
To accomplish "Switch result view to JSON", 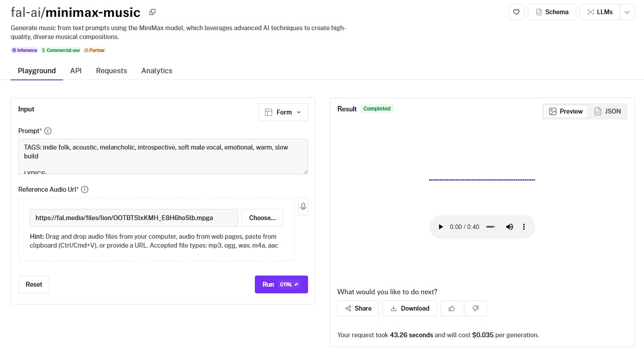I will [x=608, y=111].
